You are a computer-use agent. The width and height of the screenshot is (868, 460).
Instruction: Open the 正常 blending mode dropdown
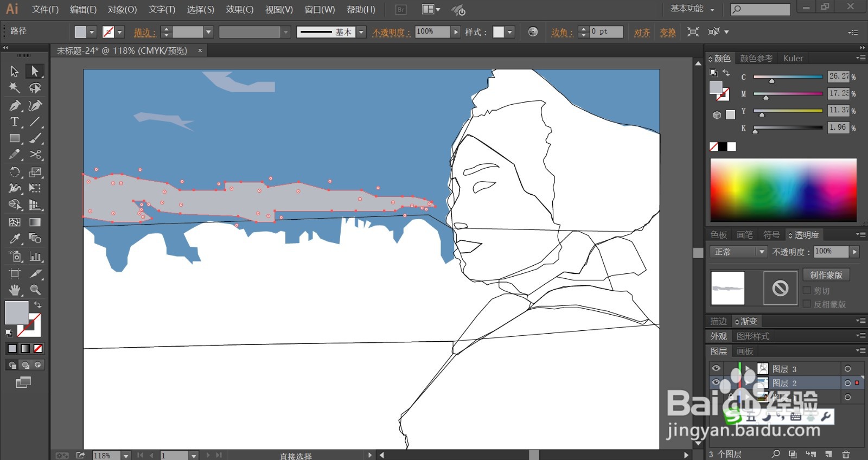click(x=738, y=252)
